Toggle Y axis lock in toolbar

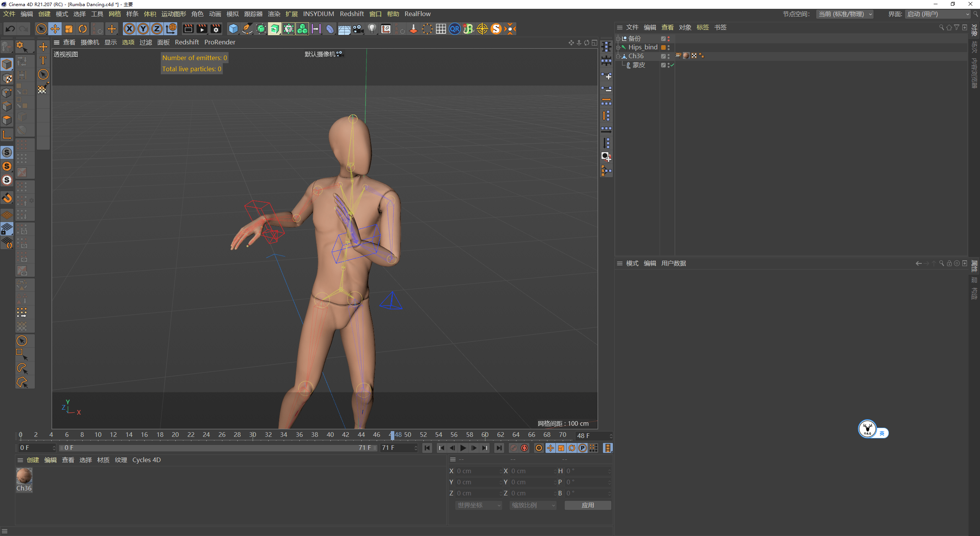pos(143,29)
